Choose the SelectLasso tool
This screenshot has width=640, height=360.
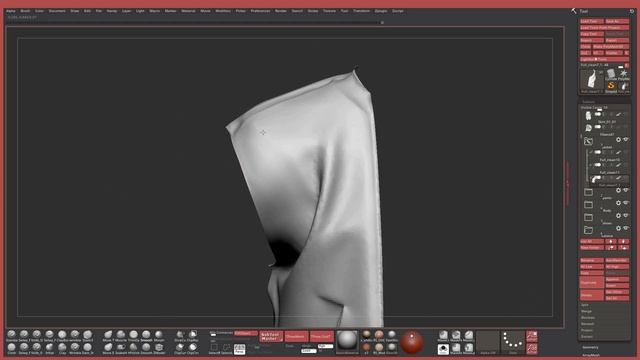tap(227, 348)
